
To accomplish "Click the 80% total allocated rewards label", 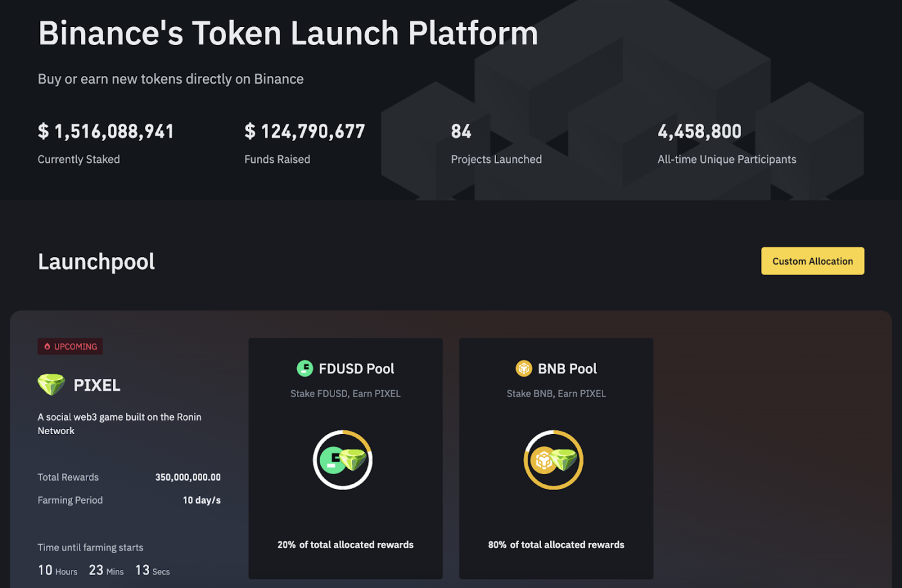I will point(555,544).
